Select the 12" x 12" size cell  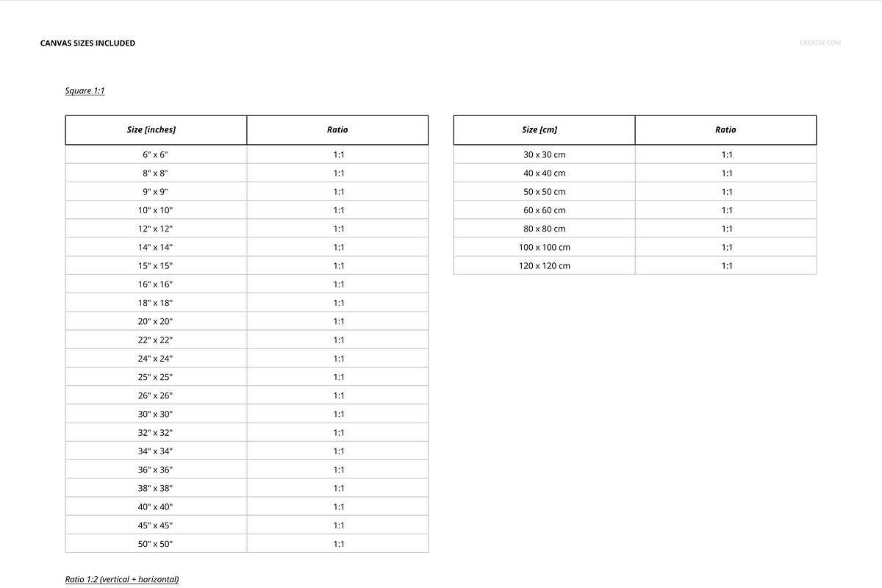(x=155, y=229)
